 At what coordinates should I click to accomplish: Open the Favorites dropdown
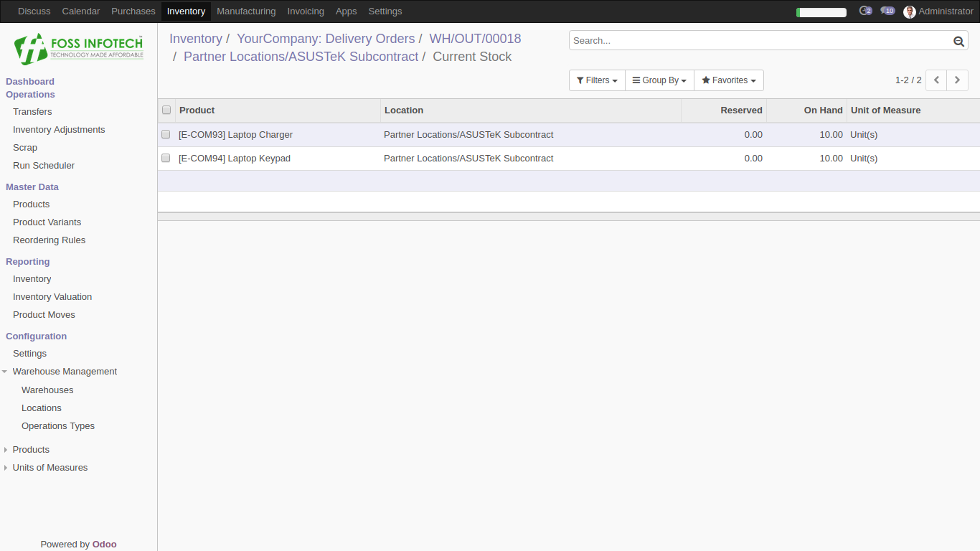point(728,80)
